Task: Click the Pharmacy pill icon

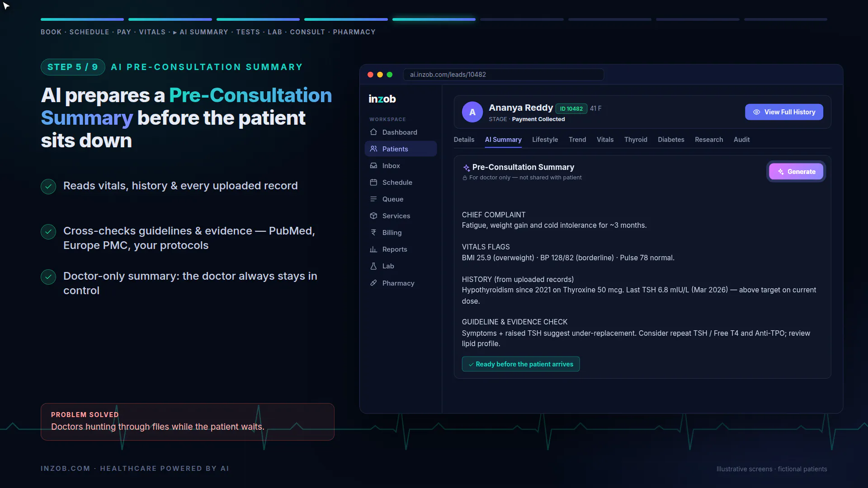Action: pyautogui.click(x=373, y=283)
